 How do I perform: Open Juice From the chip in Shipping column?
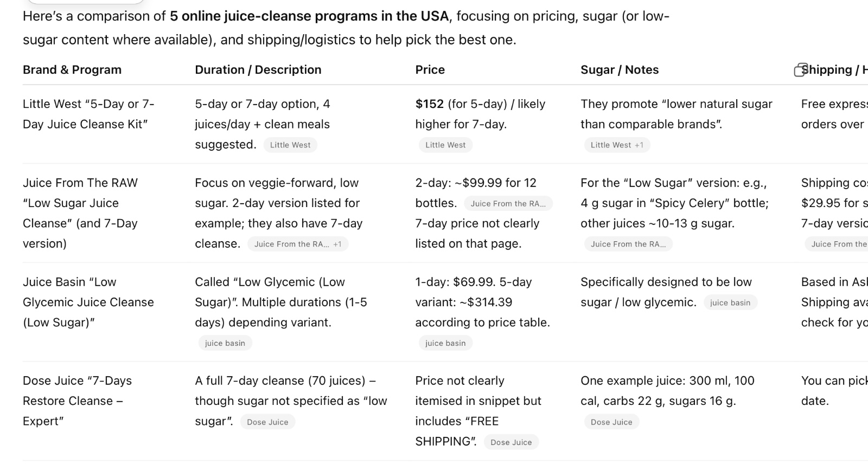(838, 244)
